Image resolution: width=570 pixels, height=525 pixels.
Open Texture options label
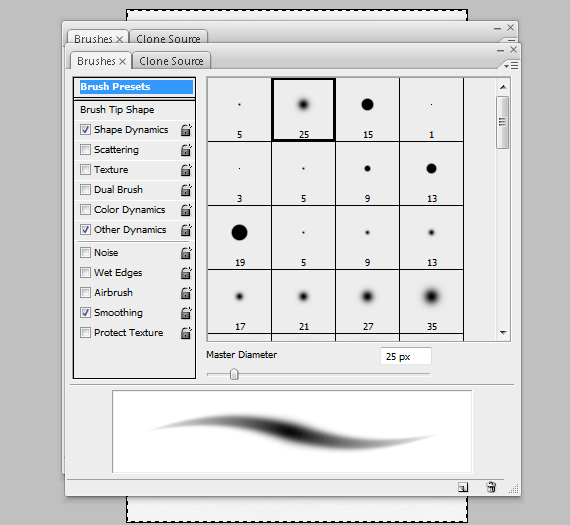[x=111, y=170]
